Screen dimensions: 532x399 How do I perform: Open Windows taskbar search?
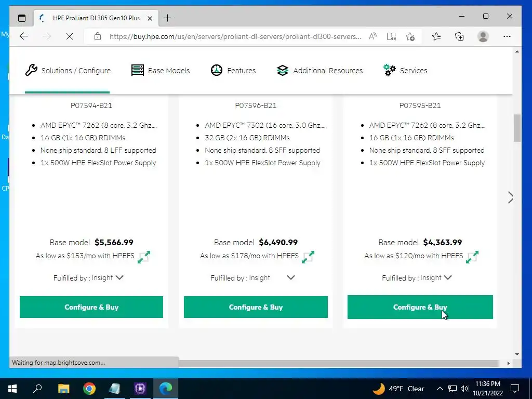click(37, 388)
